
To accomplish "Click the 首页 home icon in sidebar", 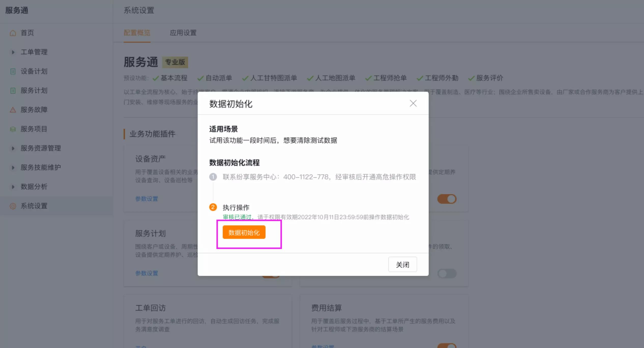I will pyautogui.click(x=13, y=33).
